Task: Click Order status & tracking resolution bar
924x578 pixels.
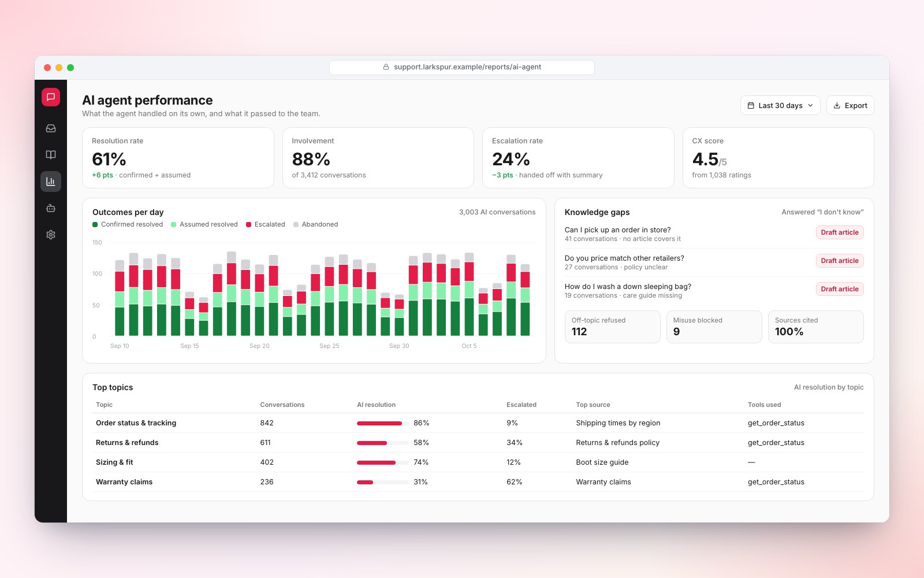Action: (x=382, y=423)
